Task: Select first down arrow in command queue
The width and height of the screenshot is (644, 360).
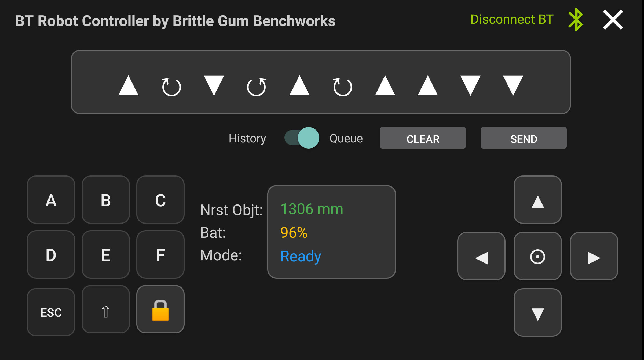Action: point(214,85)
